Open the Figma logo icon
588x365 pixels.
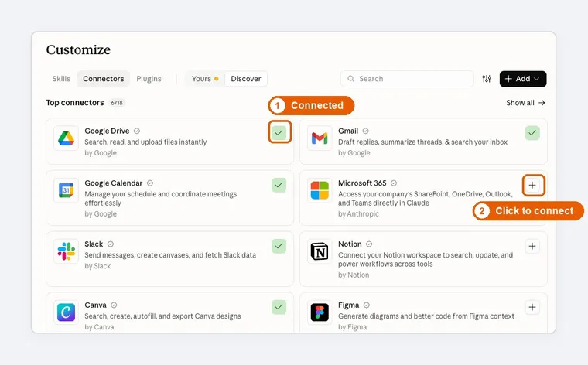tap(320, 312)
